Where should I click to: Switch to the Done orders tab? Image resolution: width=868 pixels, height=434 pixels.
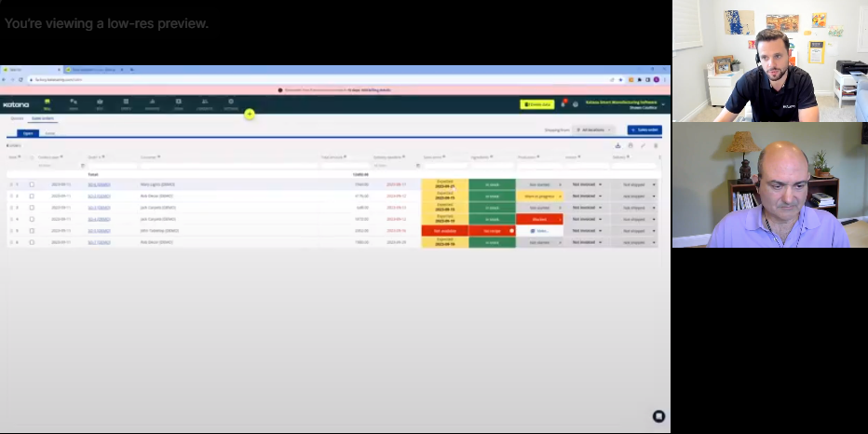(49, 133)
